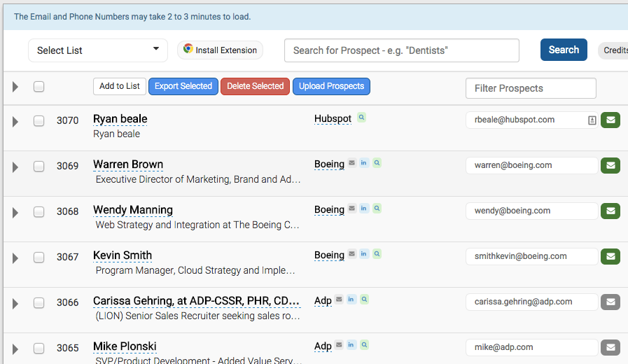Click the Hubspot company link
The width and height of the screenshot is (628, 364).
click(333, 119)
